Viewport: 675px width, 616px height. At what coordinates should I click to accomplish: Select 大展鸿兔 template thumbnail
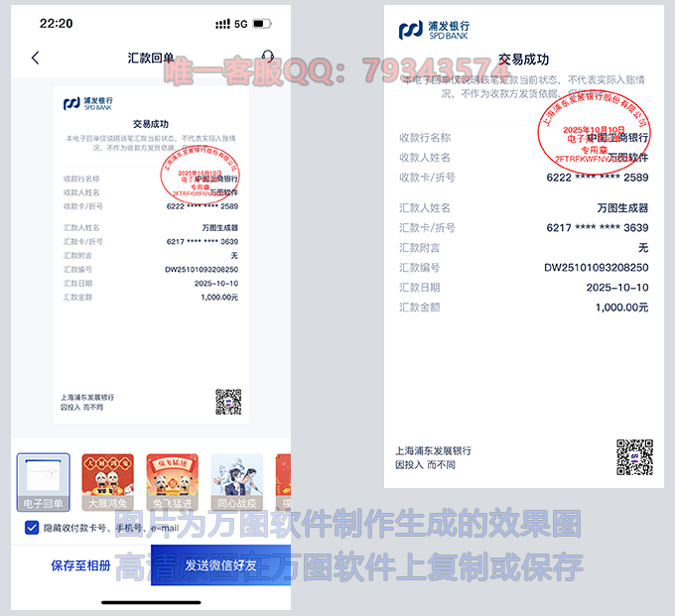[107, 480]
